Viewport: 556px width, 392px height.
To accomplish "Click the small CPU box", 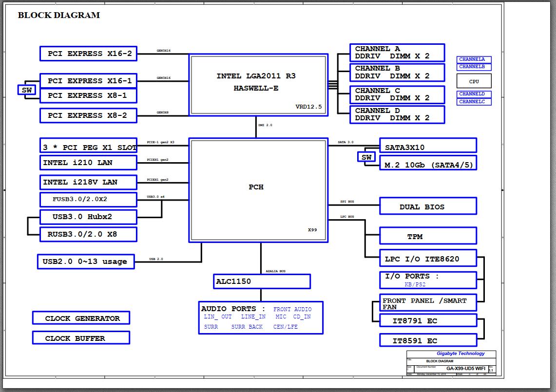I will click(x=474, y=81).
